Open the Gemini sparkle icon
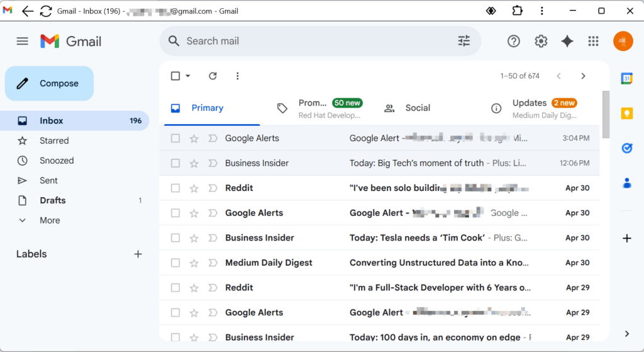Viewport: 644px width, 352px height. [567, 41]
